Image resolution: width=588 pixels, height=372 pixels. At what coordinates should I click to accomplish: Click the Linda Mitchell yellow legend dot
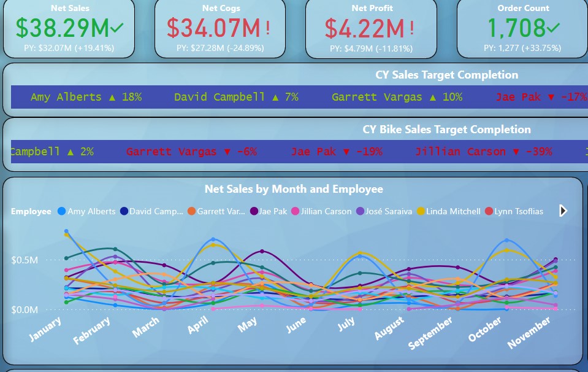(x=419, y=211)
